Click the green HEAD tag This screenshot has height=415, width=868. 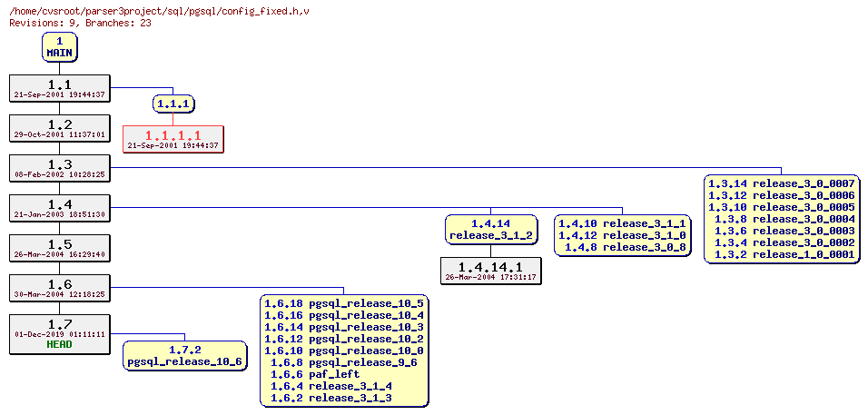[60, 344]
